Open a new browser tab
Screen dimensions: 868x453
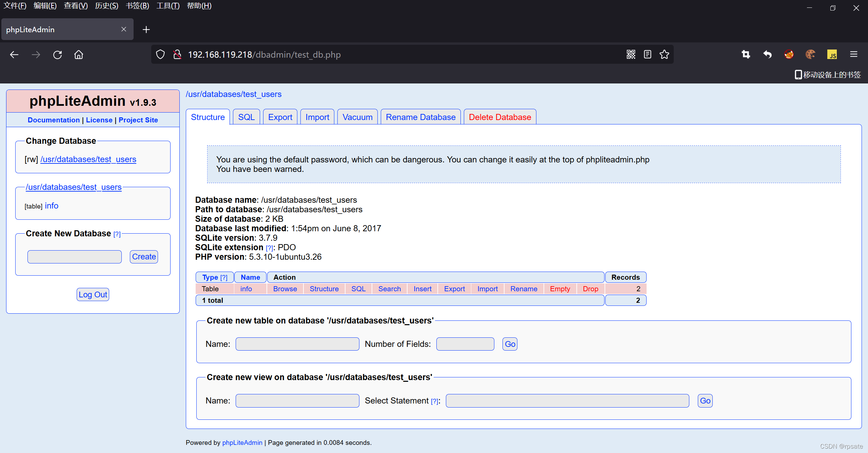pos(146,29)
